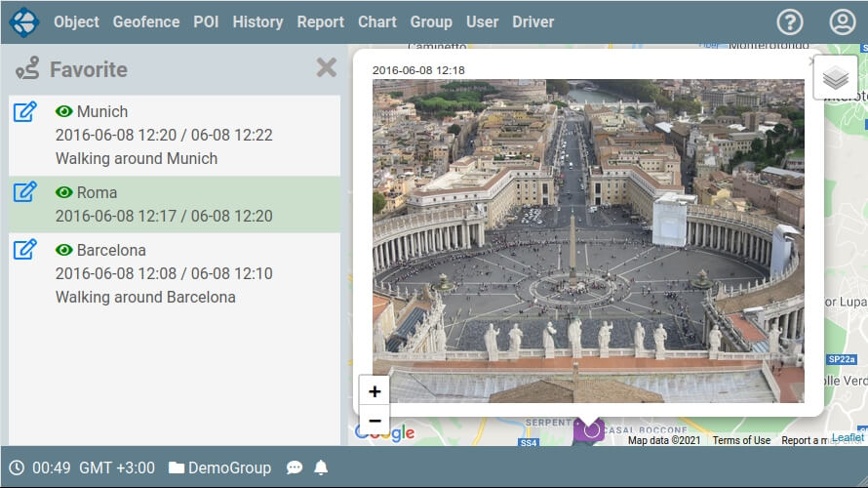Toggle visibility of Barcelona track
This screenshot has height=488, width=868.
(64, 250)
